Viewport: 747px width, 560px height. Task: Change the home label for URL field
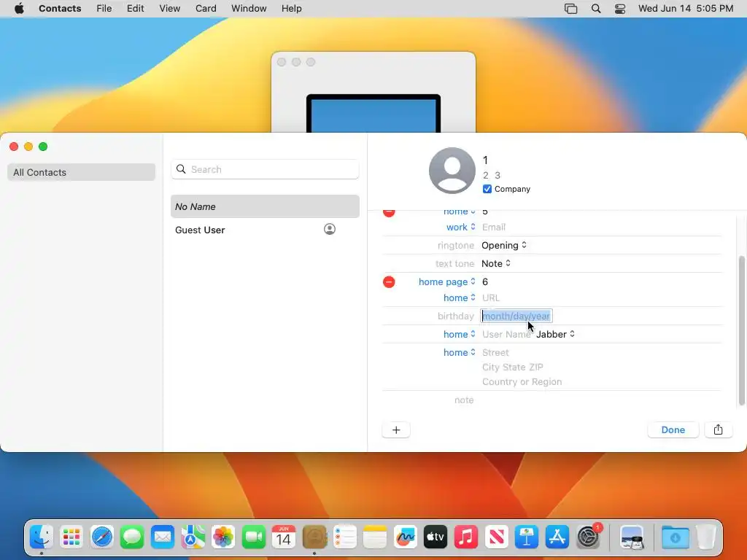[x=459, y=297]
